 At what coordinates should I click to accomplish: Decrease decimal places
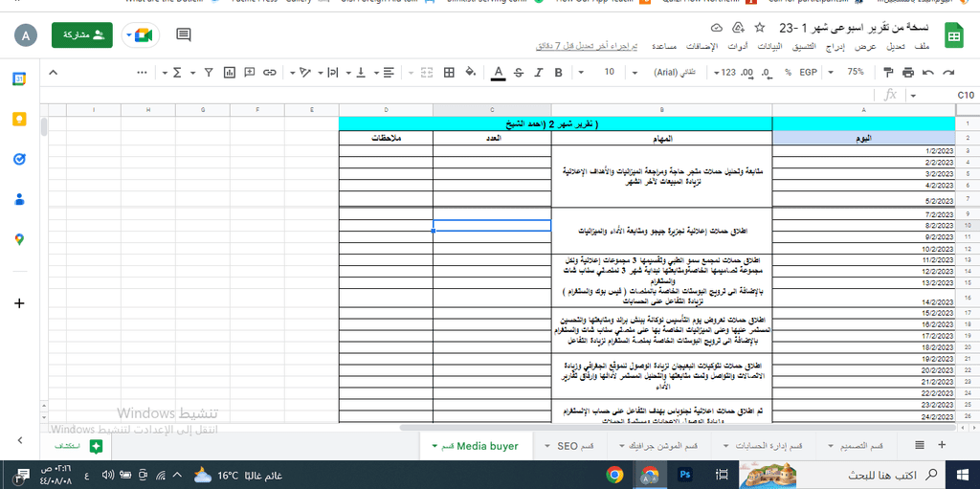click(767, 73)
